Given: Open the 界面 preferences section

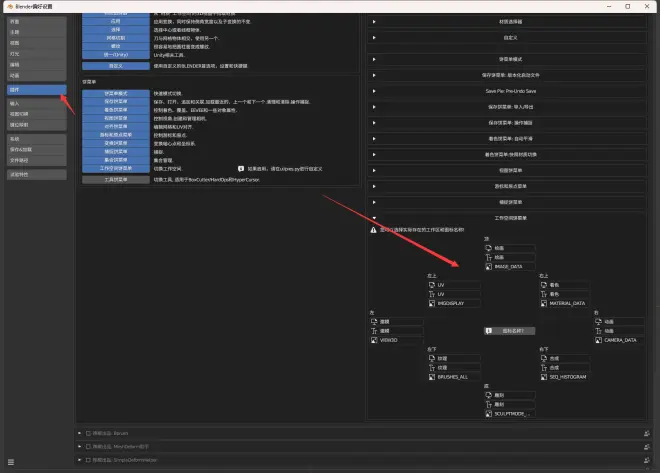Looking at the screenshot, I should (x=37, y=21).
